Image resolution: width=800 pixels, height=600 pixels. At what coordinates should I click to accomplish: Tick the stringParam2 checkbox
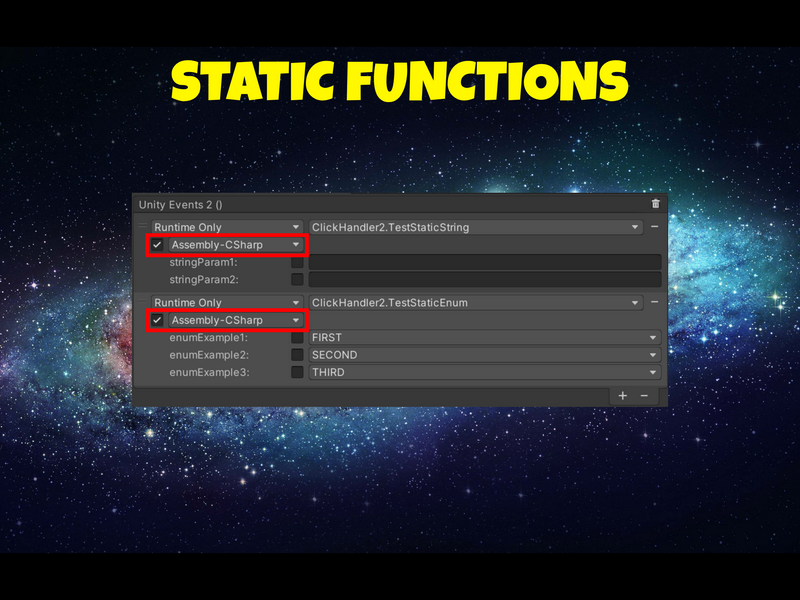297,280
